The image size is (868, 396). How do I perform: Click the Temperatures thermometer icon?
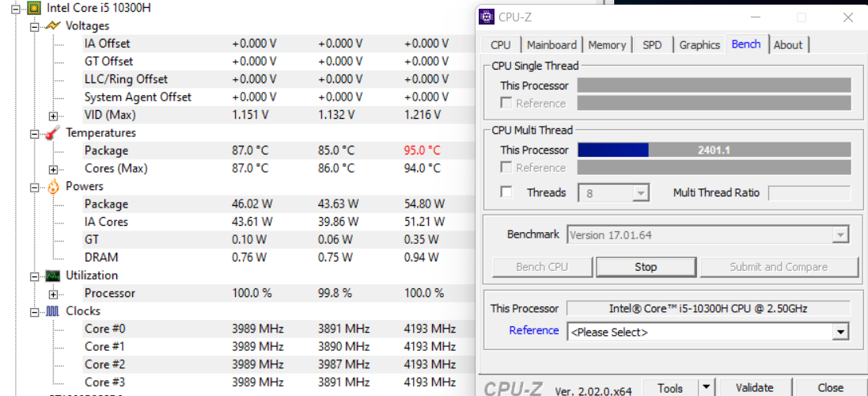click(53, 132)
